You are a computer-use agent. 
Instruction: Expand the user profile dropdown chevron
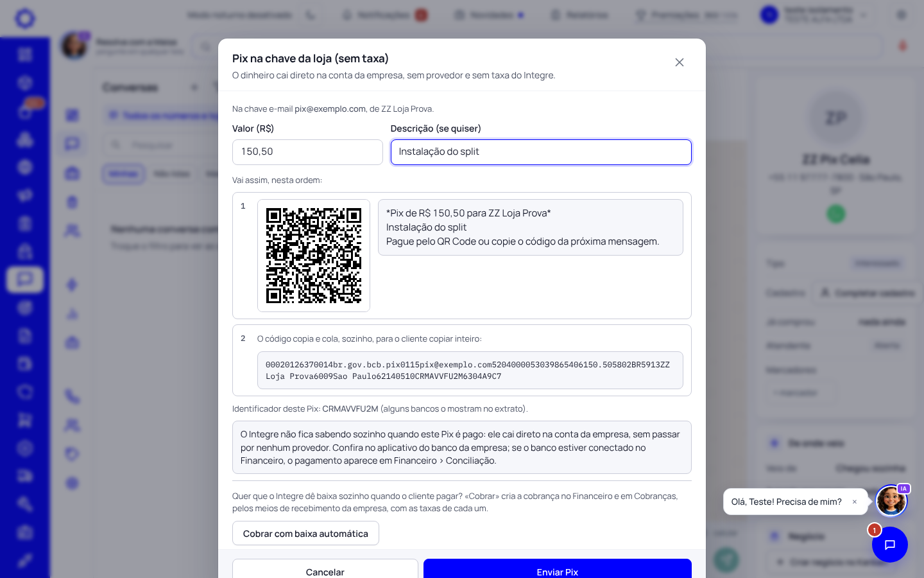point(863,15)
